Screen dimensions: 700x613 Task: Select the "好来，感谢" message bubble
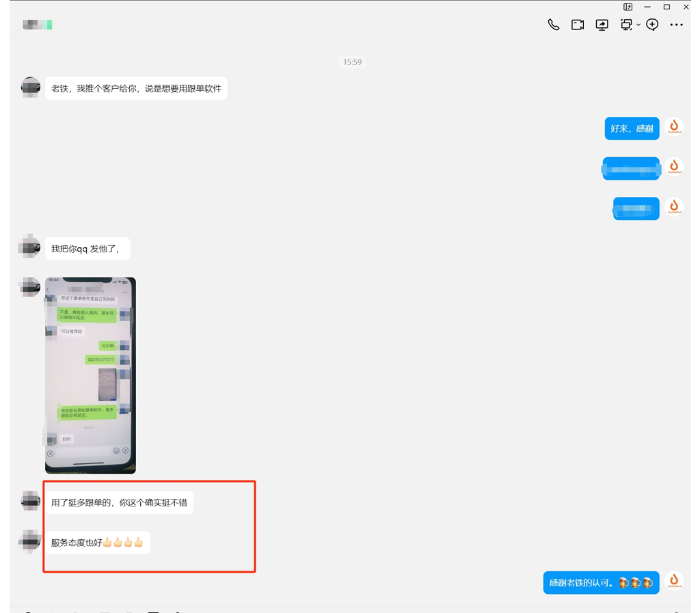(x=632, y=128)
